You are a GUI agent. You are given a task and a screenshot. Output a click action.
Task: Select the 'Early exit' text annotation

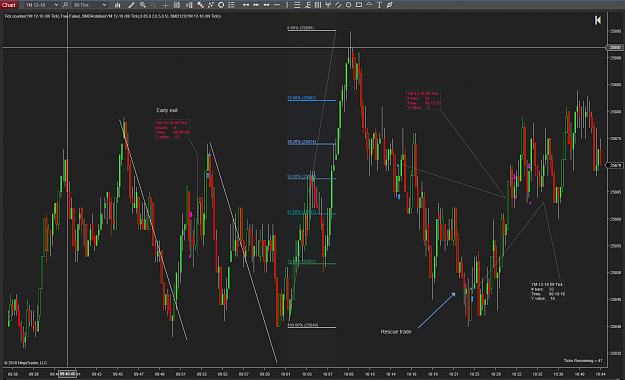(167, 110)
